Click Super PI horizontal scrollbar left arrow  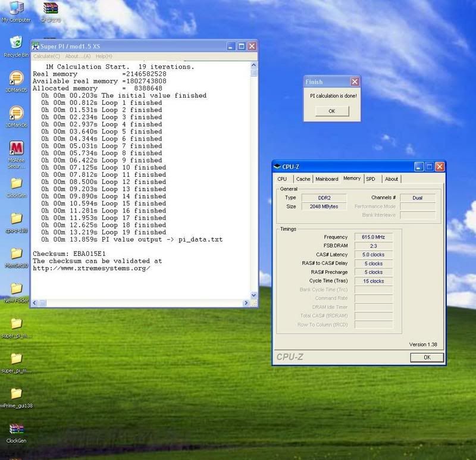tap(35, 303)
